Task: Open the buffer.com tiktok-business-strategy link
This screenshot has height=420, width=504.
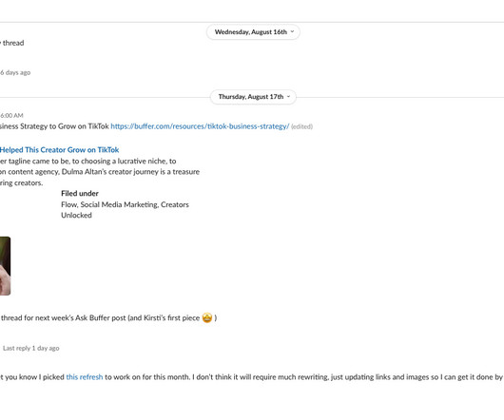Action: pos(200,126)
